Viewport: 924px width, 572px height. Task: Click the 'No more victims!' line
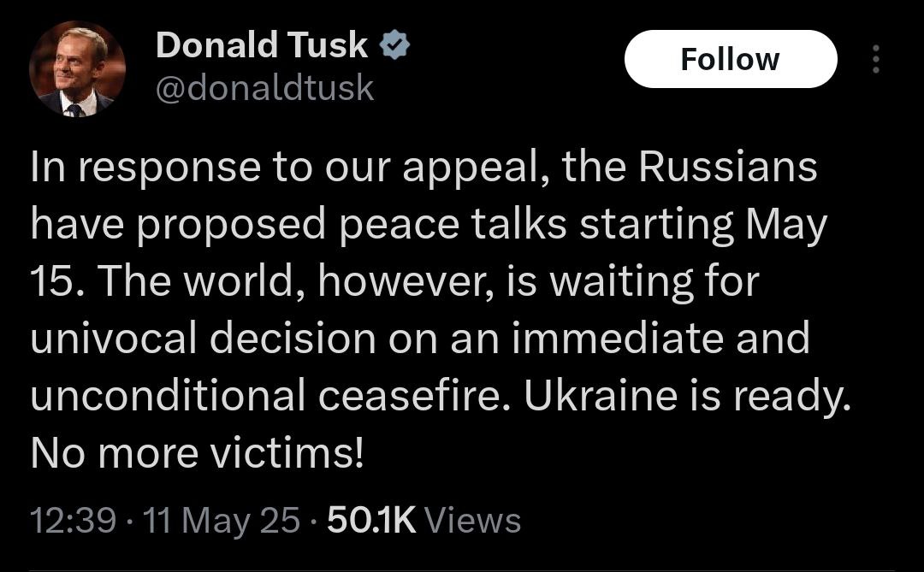(197, 454)
